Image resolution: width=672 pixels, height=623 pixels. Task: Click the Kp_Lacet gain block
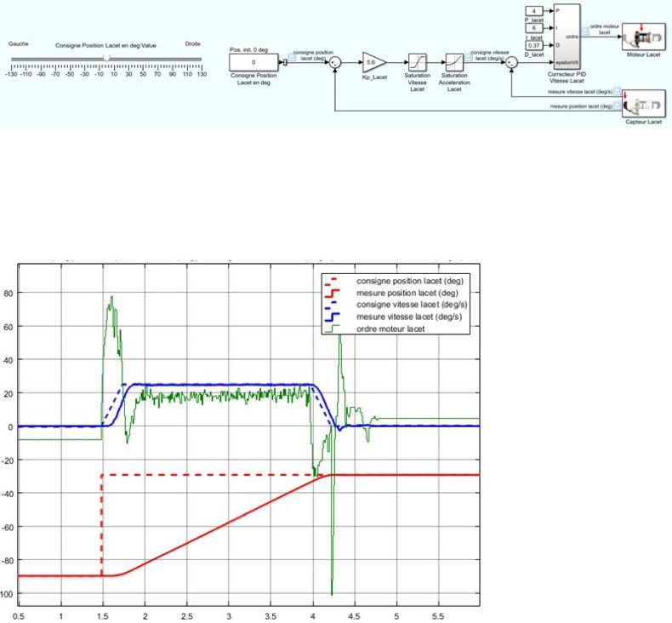coord(373,62)
